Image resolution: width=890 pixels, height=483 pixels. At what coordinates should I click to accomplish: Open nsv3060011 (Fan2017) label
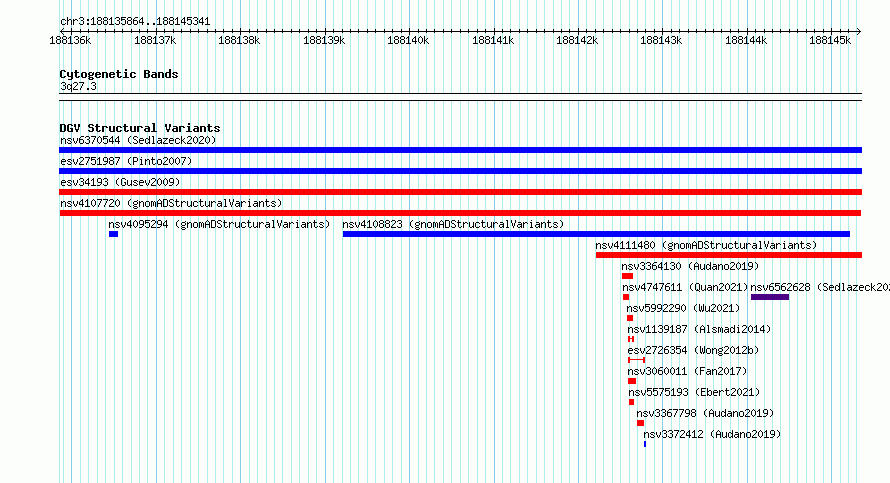(x=687, y=371)
